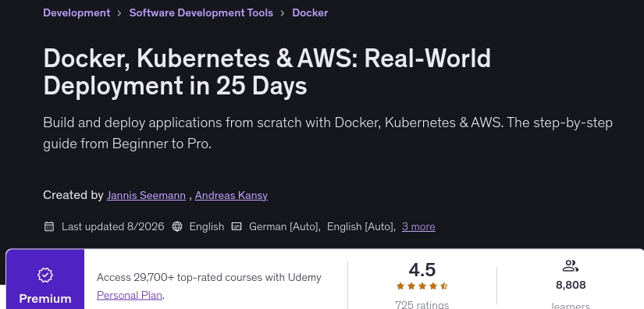Viewport: 644px width, 309px height.
Task: Open the Personal Plan link
Action: click(x=130, y=295)
